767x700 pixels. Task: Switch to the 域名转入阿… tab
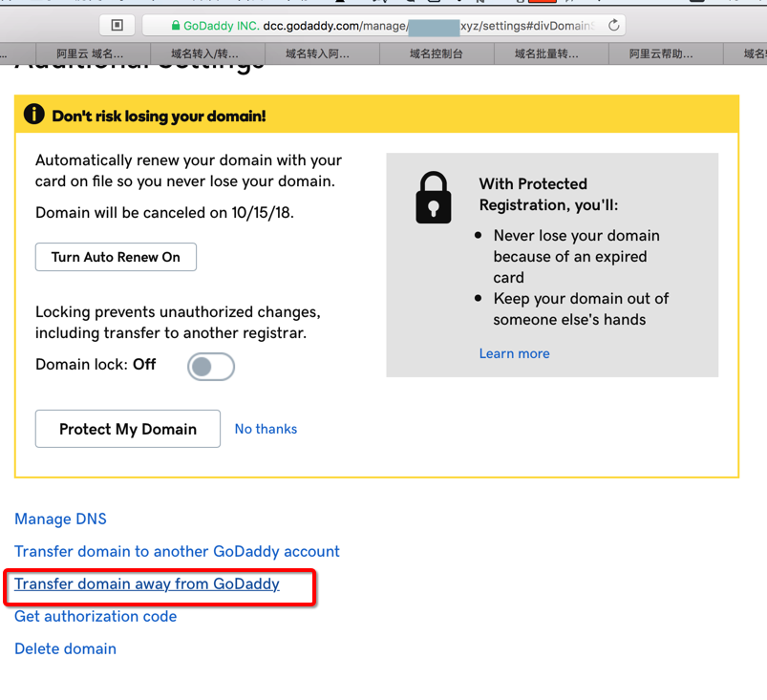coord(319,54)
